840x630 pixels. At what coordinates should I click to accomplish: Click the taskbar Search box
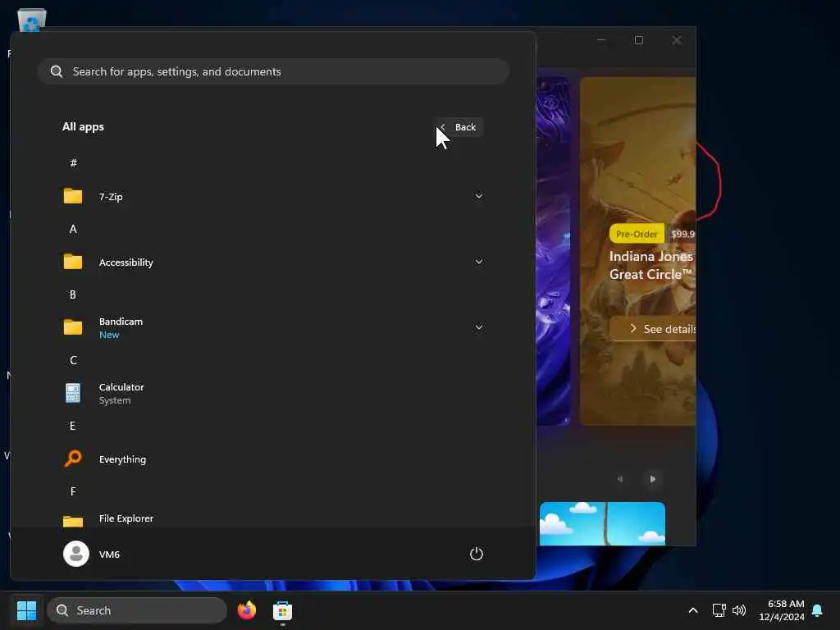point(137,610)
